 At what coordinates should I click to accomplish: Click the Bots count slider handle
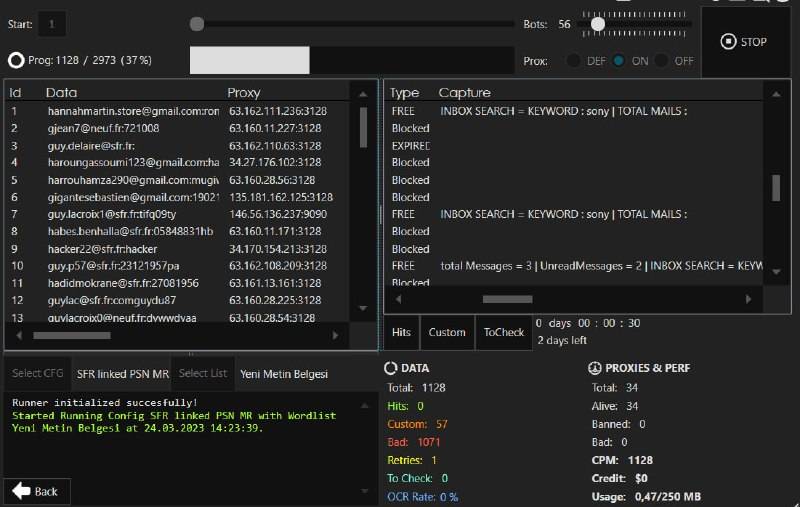coord(598,24)
